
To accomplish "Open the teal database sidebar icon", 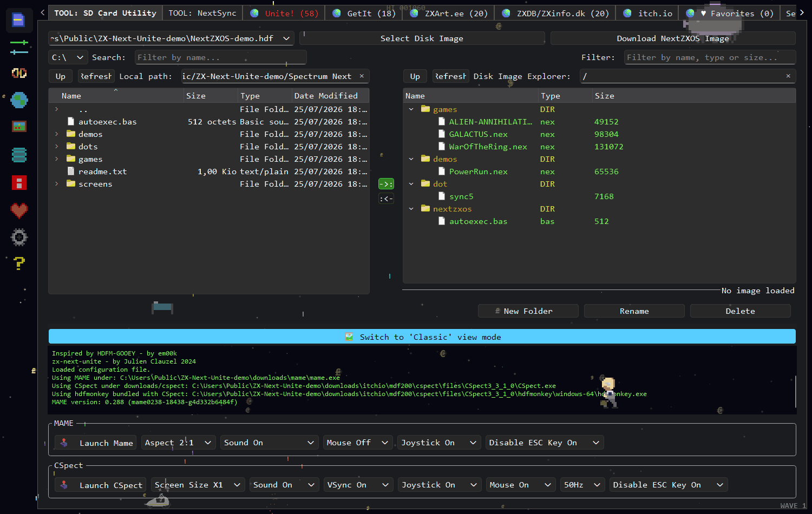I will [x=19, y=155].
